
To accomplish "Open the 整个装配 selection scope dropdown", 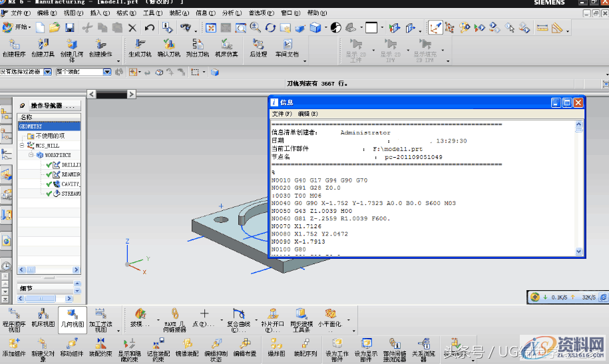I will point(106,72).
